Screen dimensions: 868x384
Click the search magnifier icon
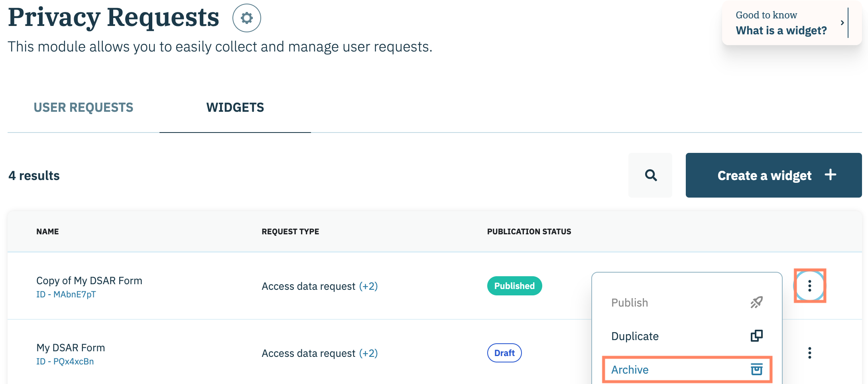(650, 175)
